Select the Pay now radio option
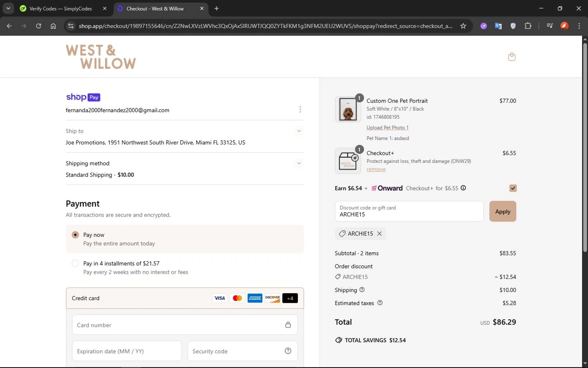The height and width of the screenshot is (368, 588). point(75,235)
